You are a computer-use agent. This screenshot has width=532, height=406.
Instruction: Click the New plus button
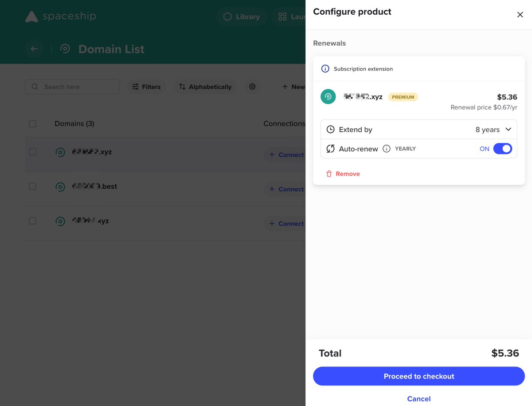293,87
